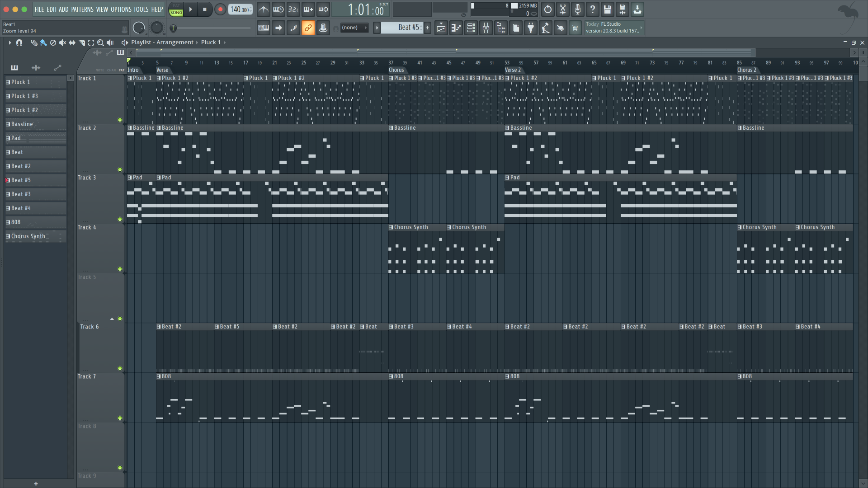868x488 pixels.
Task: Undo last action with undo history icon
Action: [548, 9]
